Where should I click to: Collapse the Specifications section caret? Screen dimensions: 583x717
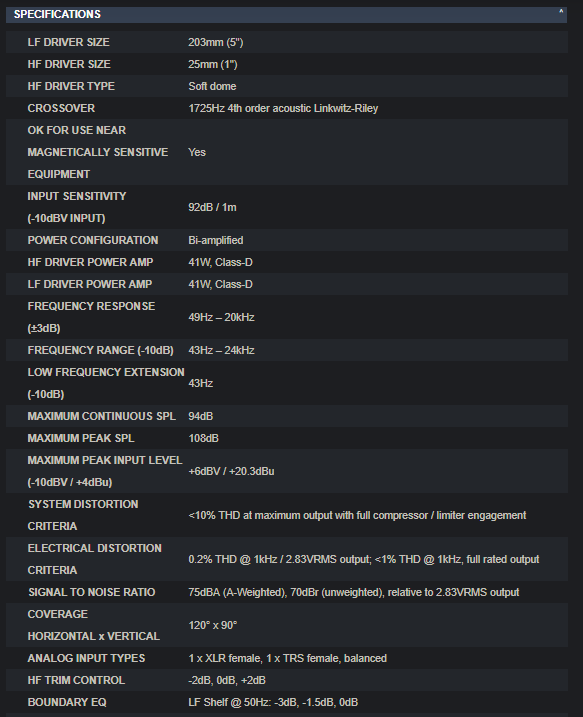561,12
